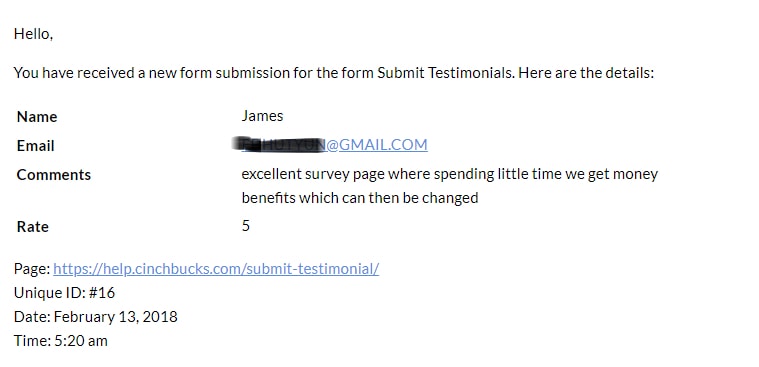This screenshot has height=367, width=759.
Task: Click the name value James
Action: tap(262, 116)
